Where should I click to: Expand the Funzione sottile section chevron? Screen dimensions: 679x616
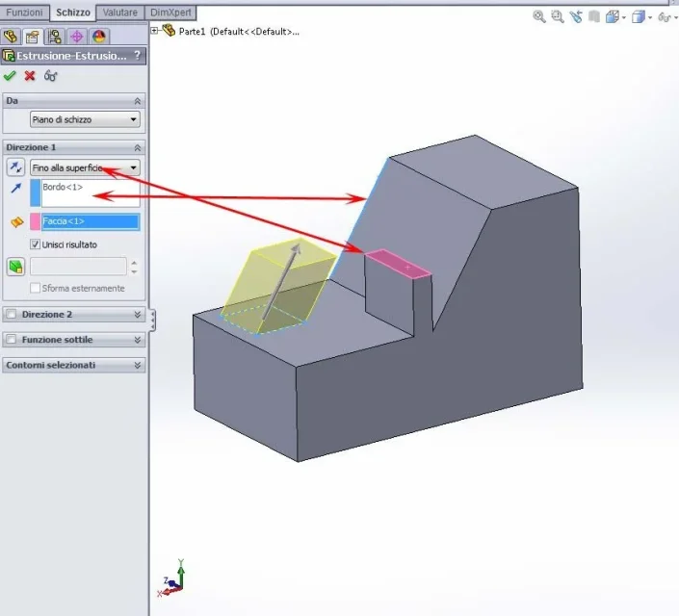coord(138,340)
